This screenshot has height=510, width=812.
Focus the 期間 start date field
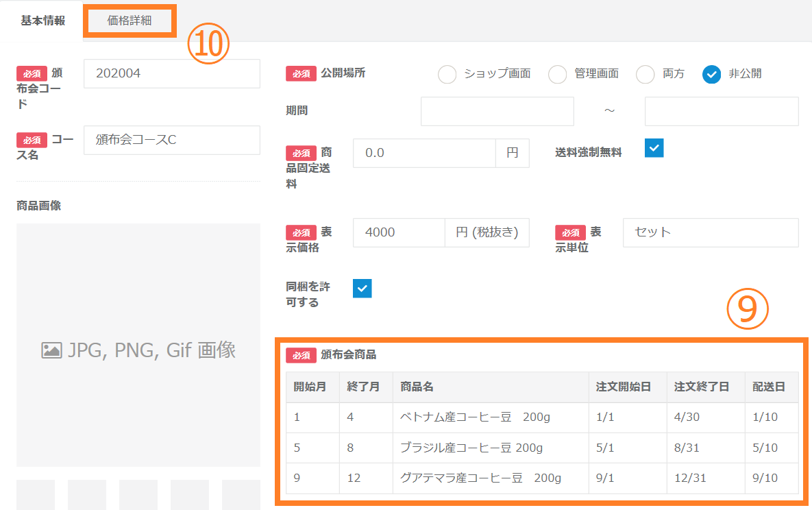click(x=497, y=111)
